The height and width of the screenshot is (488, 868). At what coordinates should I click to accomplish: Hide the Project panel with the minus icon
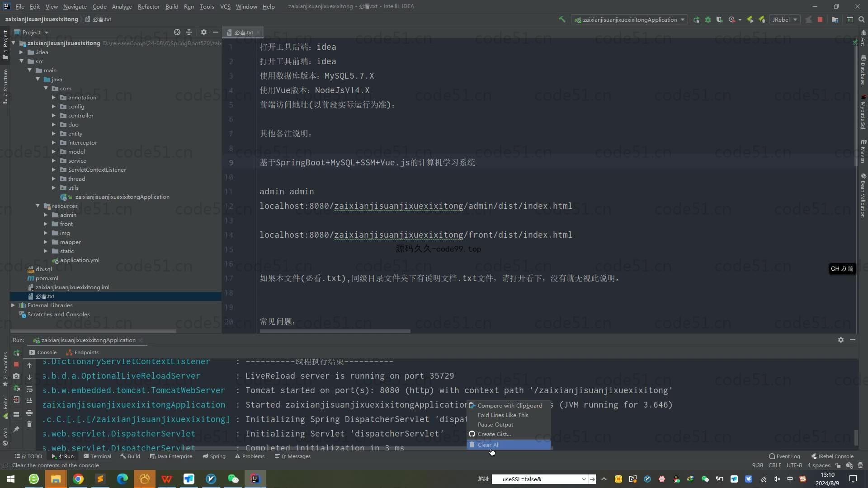click(216, 32)
